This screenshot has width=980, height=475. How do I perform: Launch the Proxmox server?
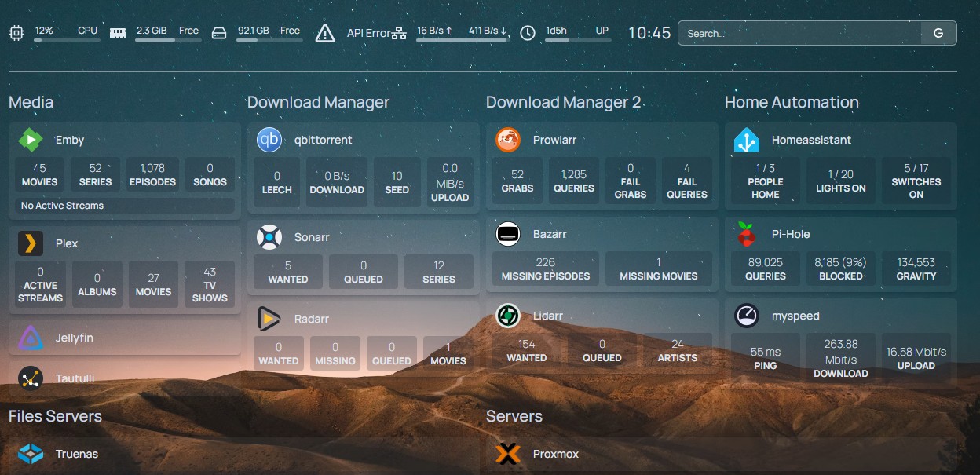[x=557, y=454]
